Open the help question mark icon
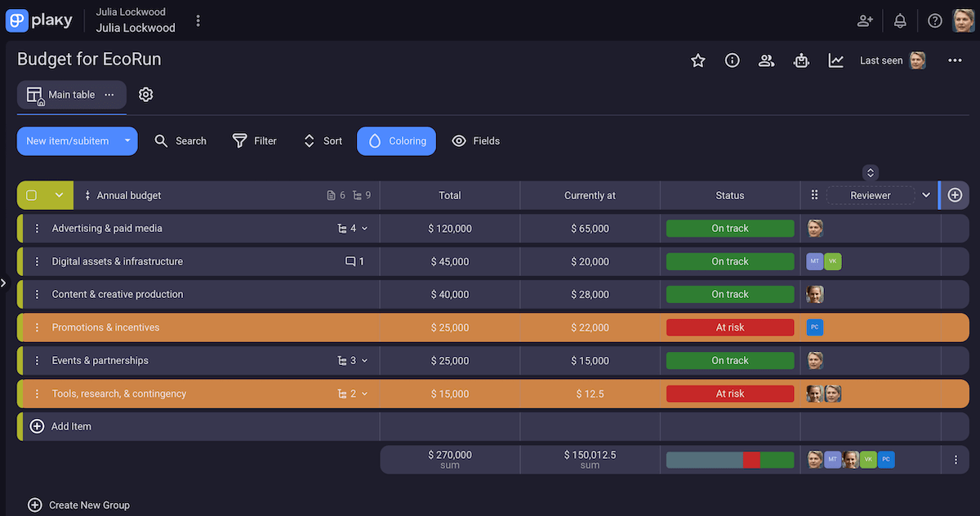980x516 pixels. point(934,21)
